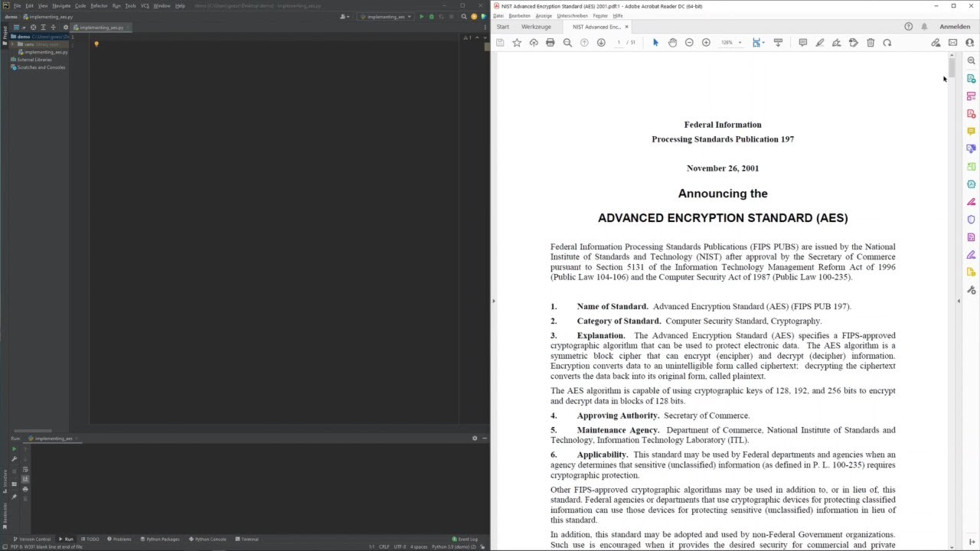Open Acrobat help question mark icon
The image size is (980, 551).
pos(908,27)
